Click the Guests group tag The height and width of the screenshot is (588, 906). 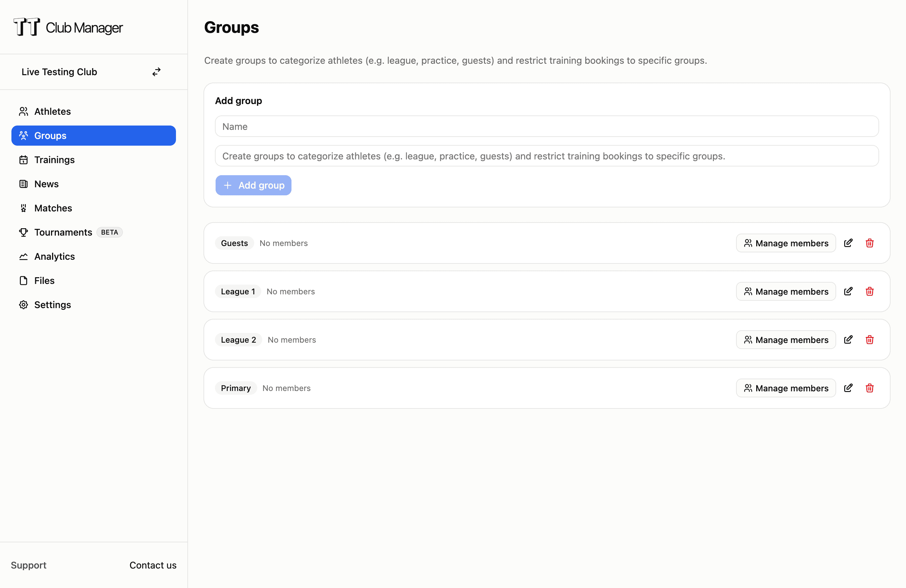click(234, 243)
